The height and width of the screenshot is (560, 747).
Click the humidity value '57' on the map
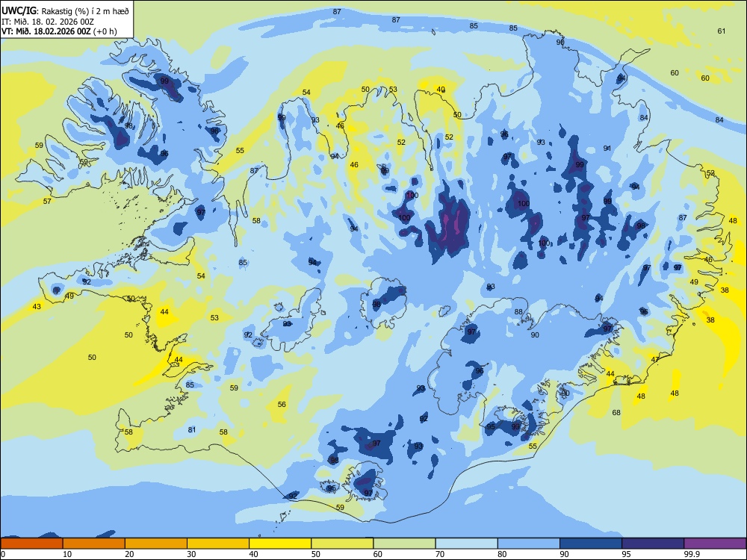tap(47, 202)
